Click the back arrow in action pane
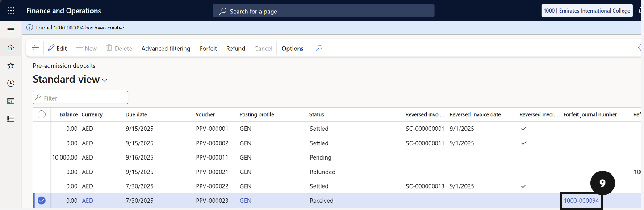The width and height of the screenshot is (644, 210). coord(35,48)
